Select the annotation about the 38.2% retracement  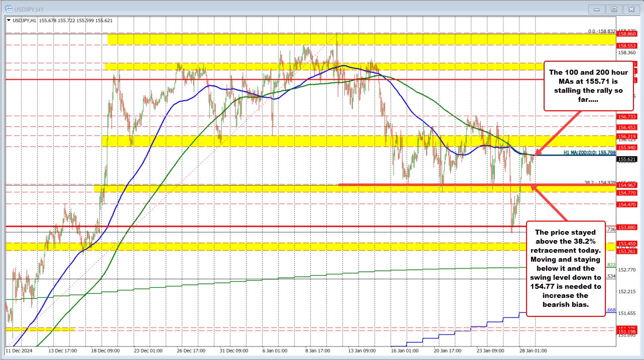point(565,268)
